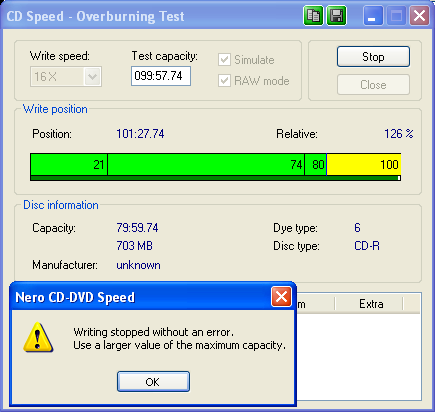Click the copy to clipboard icon

tap(313, 15)
